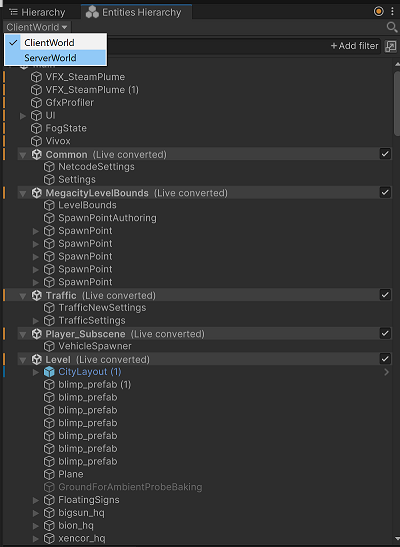
Task: Click the Vivox entity cube icon
Action: [37, 141]
